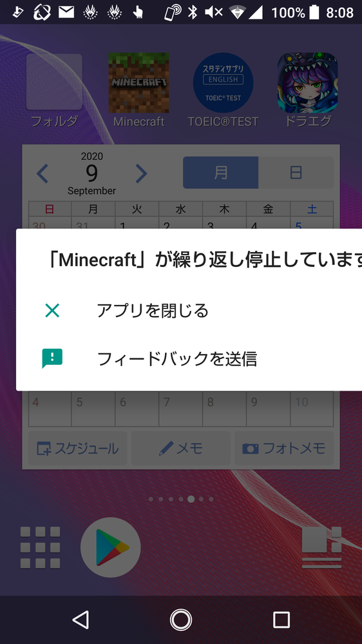The image size is (362, 644).
Task: Select calendar cell for date 8
Action: tap(225, 409)
